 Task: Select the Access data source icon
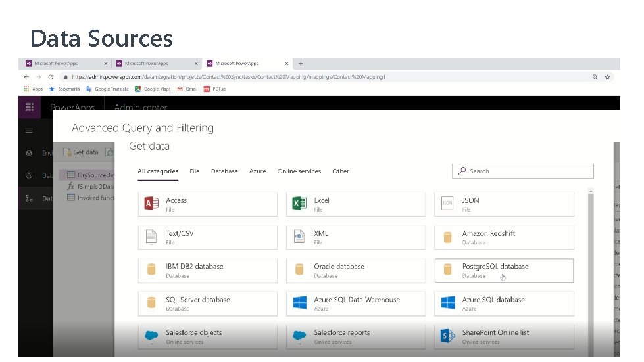pyautogui.click(x=151, y=204)
